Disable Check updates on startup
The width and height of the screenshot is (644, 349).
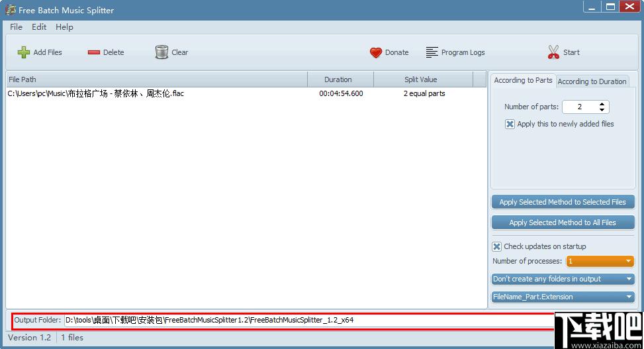pos(497,246)
